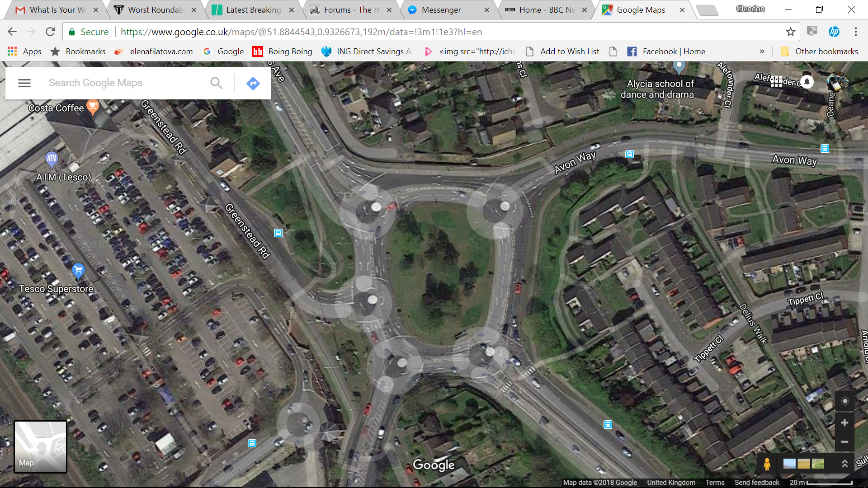Switch to the Messenger tab
This screenshot has width=868, height=488.
tap(441, 10)
